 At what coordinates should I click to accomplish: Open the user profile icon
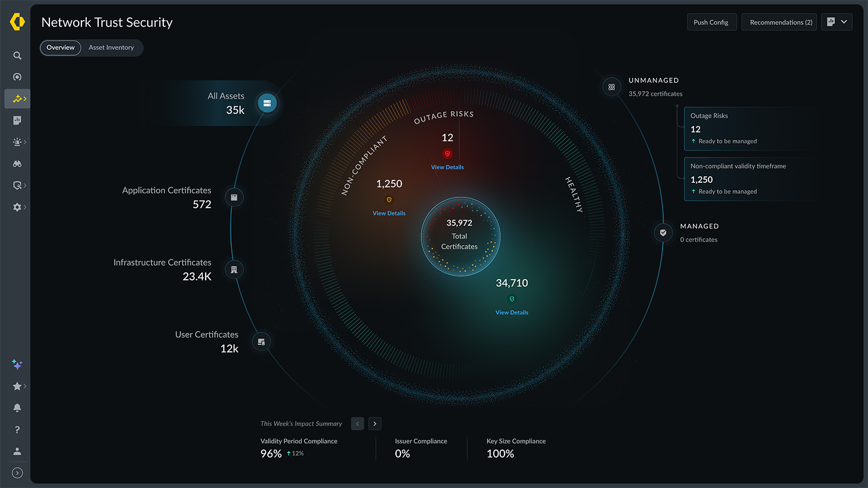[x=17, y=451]
